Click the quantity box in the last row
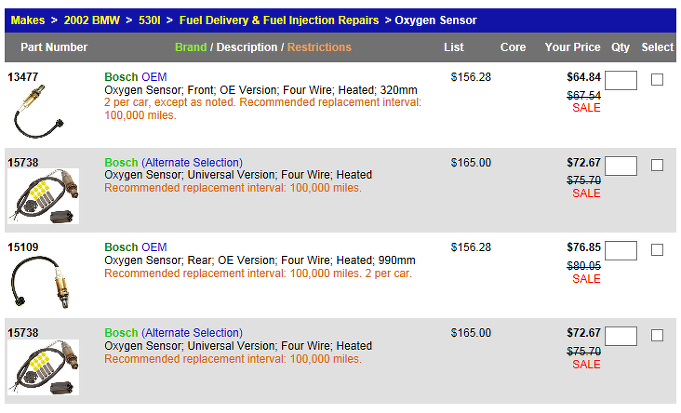This screenshot has height=413, width=681. [621, 336]
